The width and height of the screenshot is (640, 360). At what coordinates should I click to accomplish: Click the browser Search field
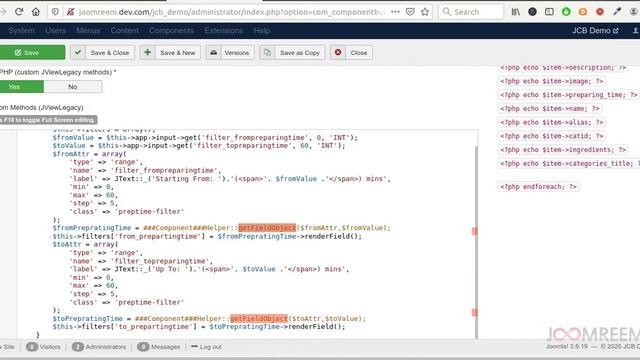click(471, 12)
